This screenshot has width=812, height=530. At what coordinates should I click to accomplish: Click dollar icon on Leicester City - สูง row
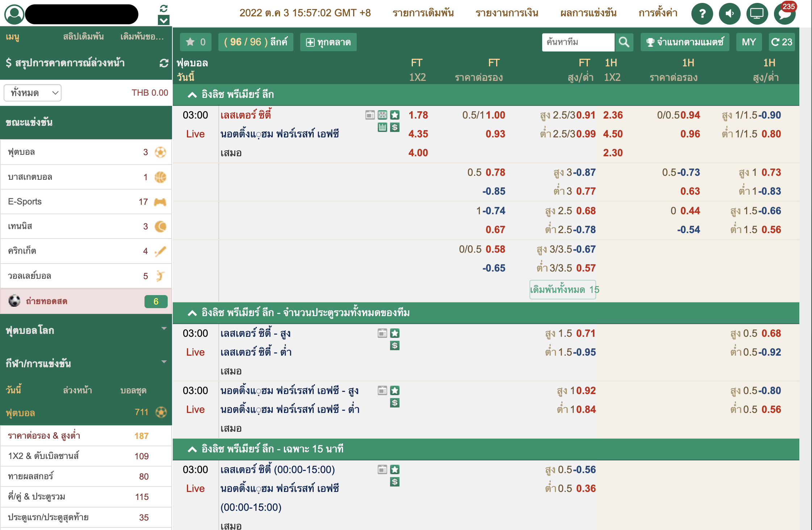[395, 345]
